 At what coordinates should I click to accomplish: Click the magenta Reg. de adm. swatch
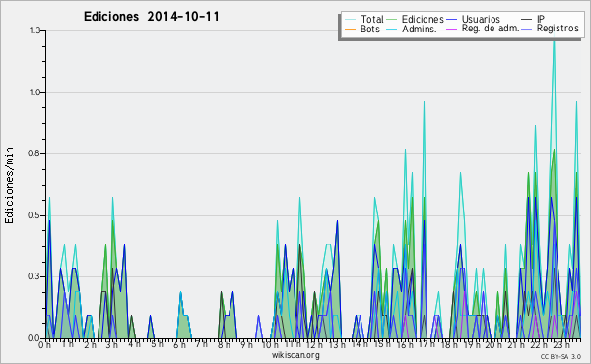(451, 29)
